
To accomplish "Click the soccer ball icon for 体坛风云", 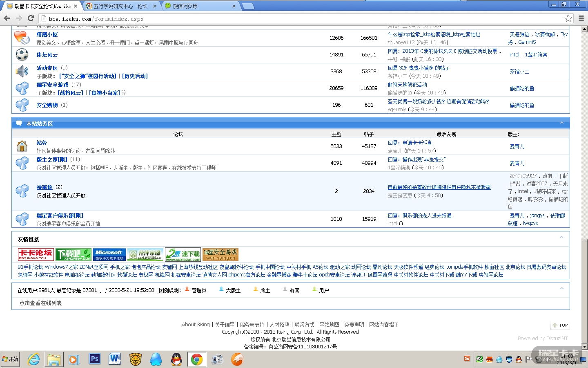I will [22, 54].
